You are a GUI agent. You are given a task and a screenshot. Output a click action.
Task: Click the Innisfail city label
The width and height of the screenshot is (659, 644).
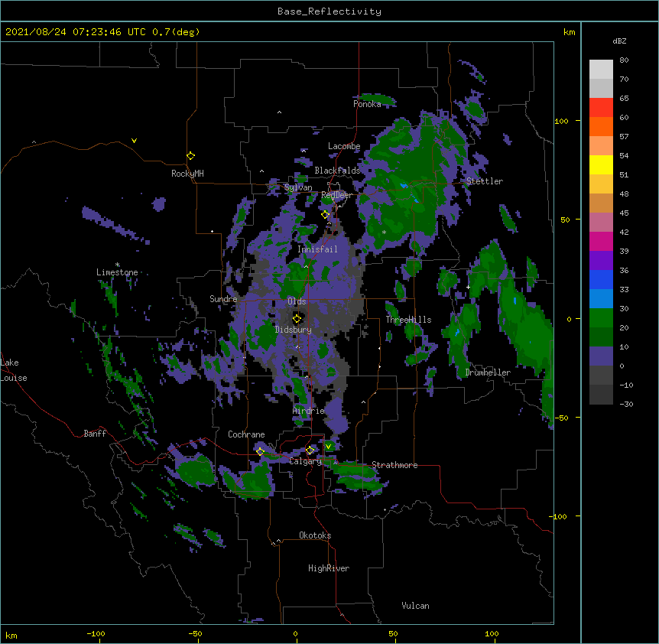tap(317, 249)
